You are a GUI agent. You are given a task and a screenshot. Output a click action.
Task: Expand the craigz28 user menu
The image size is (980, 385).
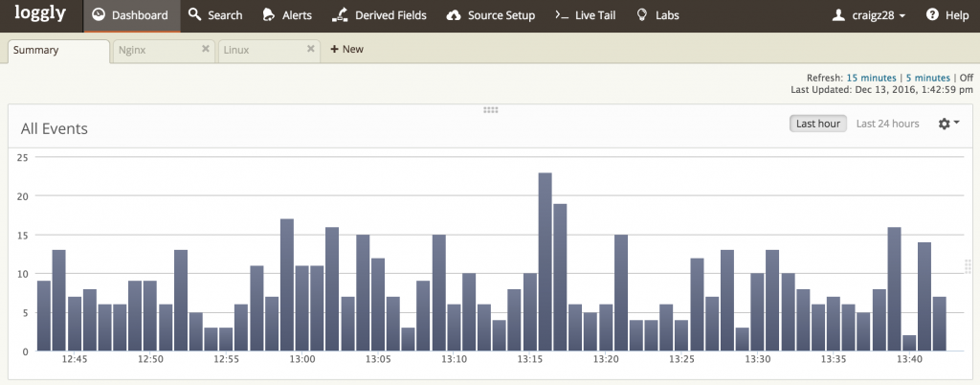click(x=869, y=15)
